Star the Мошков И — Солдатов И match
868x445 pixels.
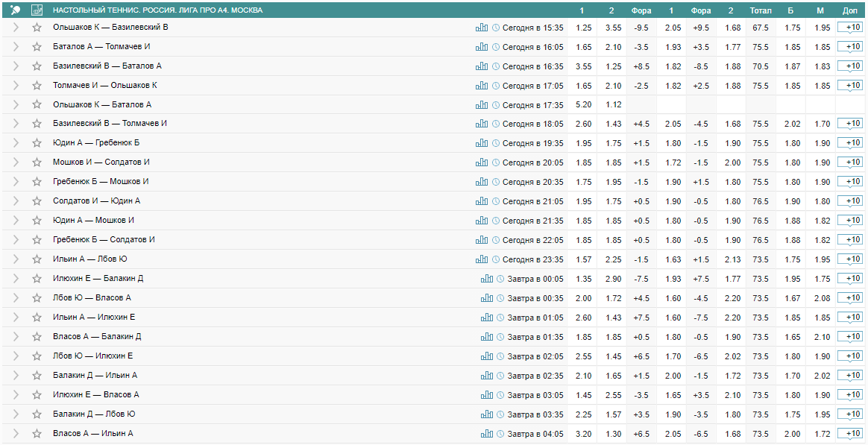(x=37, y=162)
